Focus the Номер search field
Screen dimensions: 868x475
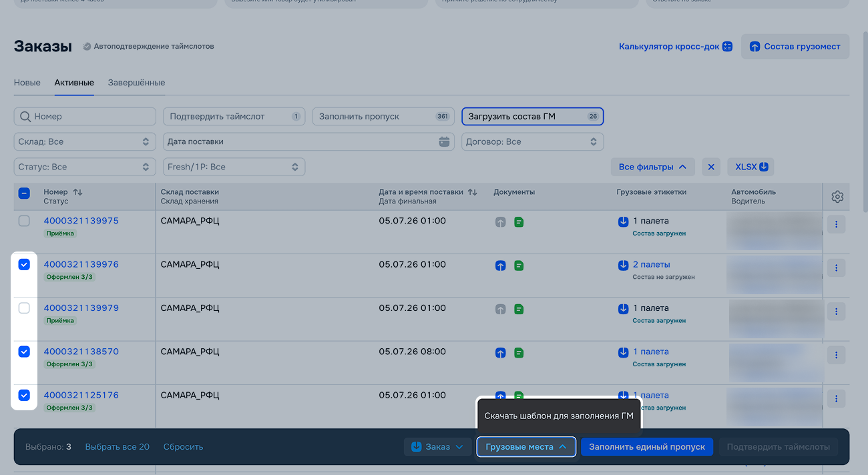tap(85, 116)
